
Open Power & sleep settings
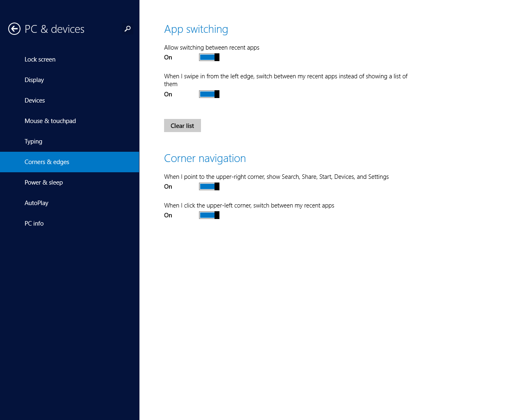43,182
